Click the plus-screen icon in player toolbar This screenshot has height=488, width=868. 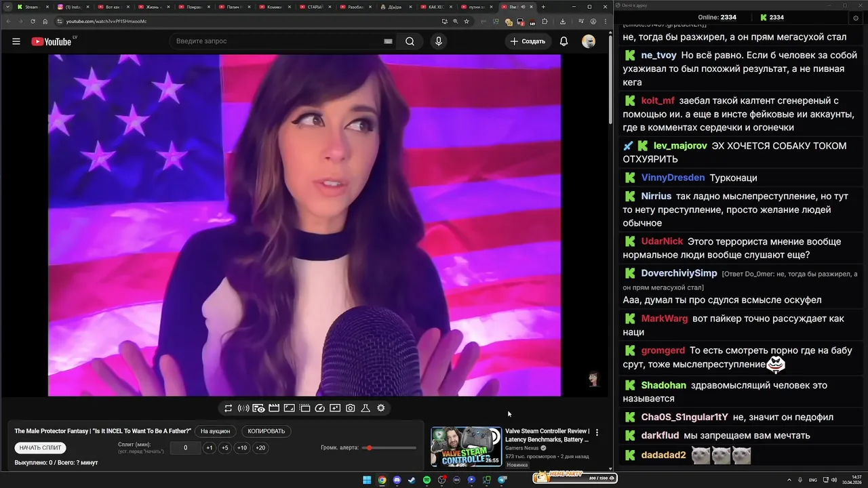click(x=335, y=408)
